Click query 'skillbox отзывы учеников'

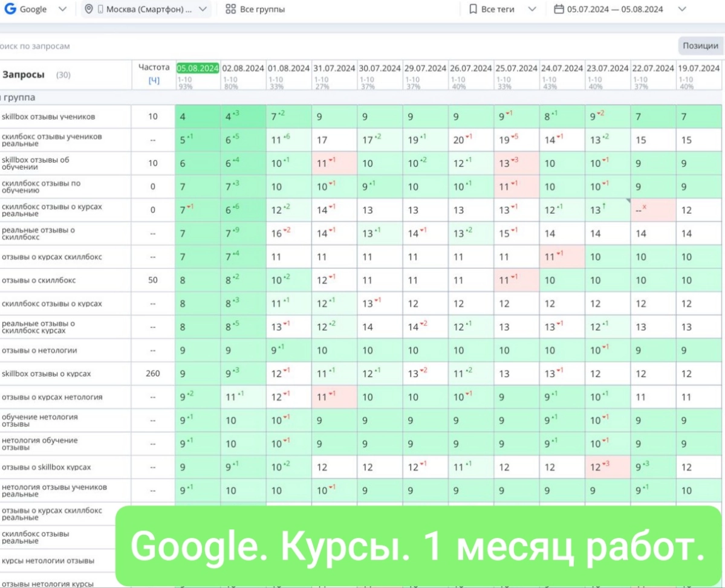(48, 117)
